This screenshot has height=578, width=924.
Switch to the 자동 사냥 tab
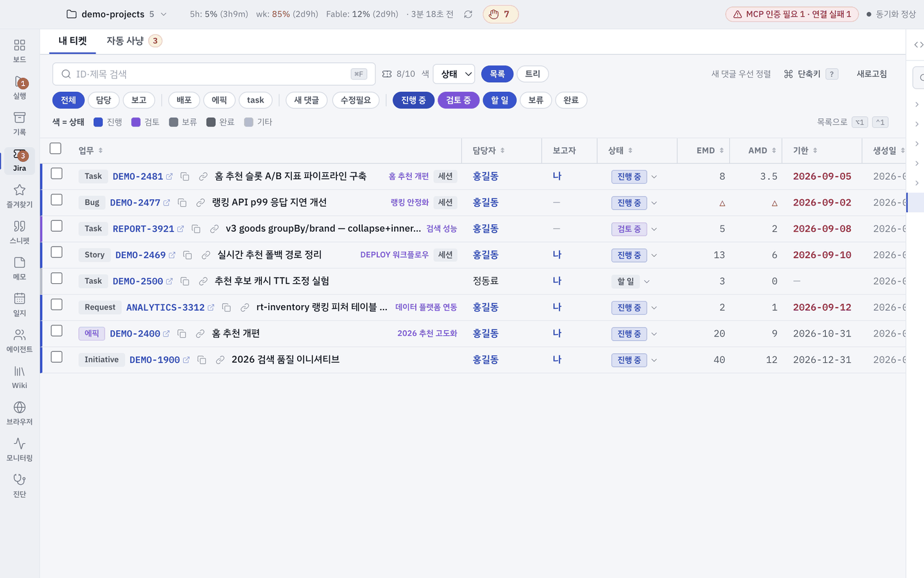pyautogui.click(x=133, y=41)
